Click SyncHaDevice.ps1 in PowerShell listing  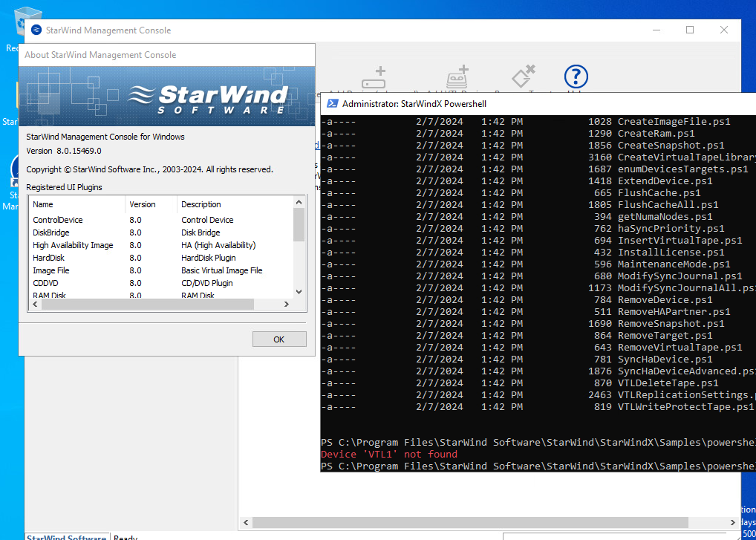pyautogui.click(x=665, y=360)
